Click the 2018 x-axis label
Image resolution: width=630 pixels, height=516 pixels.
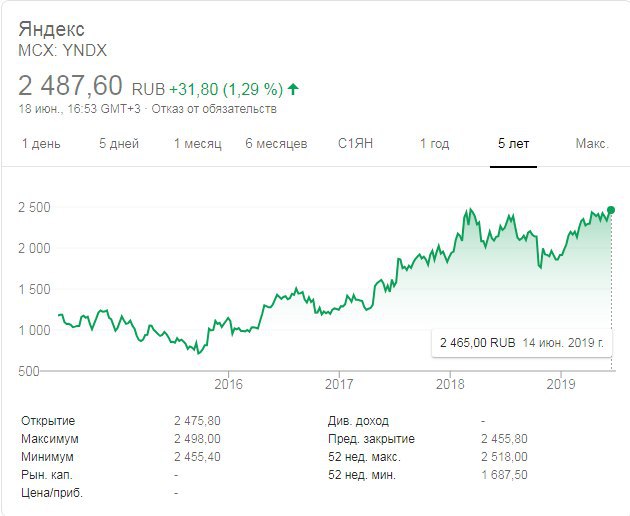click(450, 384)
